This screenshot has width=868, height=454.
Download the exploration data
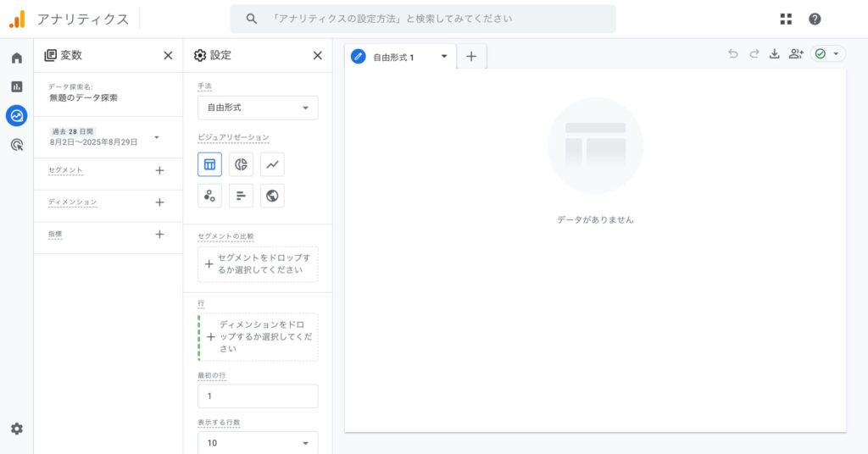[774, 54]
